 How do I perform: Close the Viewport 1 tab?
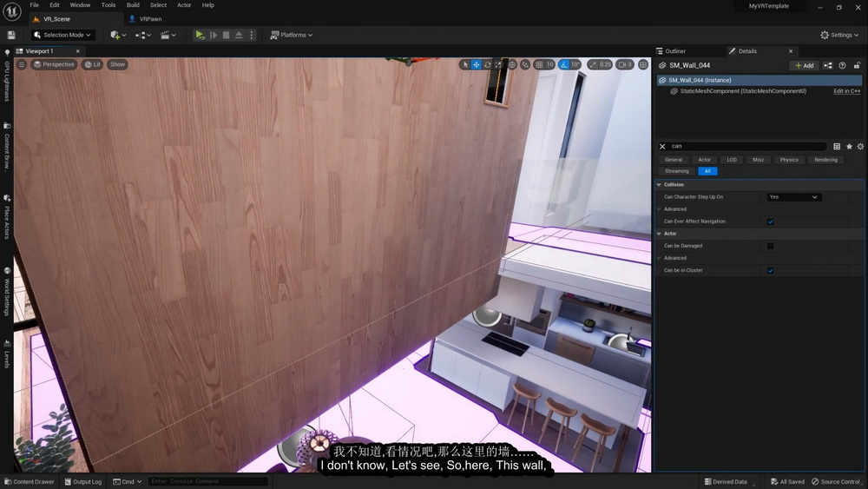click(77, 51)
